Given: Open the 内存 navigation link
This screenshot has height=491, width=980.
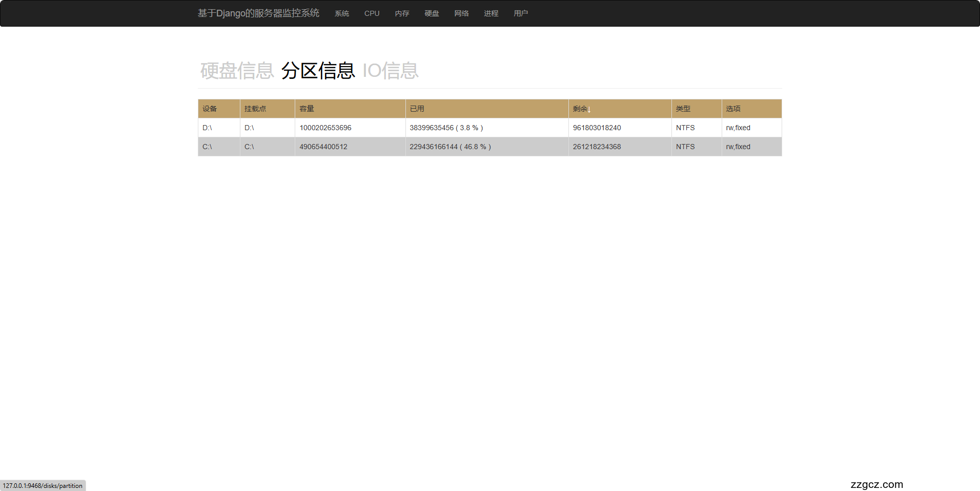Looking at the screenshot, I should (402, 13).
